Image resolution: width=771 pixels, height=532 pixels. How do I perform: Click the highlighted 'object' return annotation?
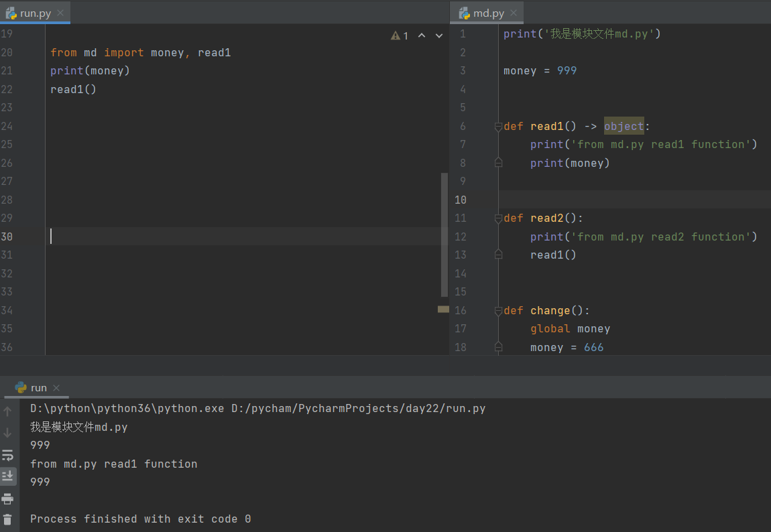coord(624,126)
